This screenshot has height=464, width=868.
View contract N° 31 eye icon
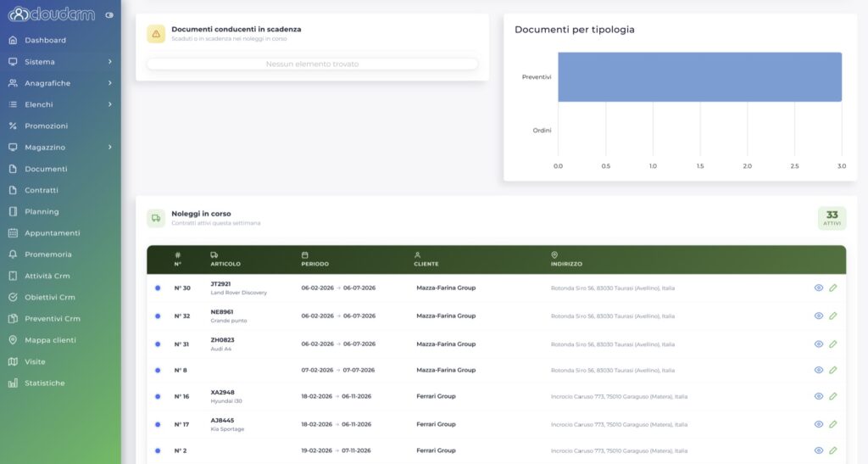(819, 344)
